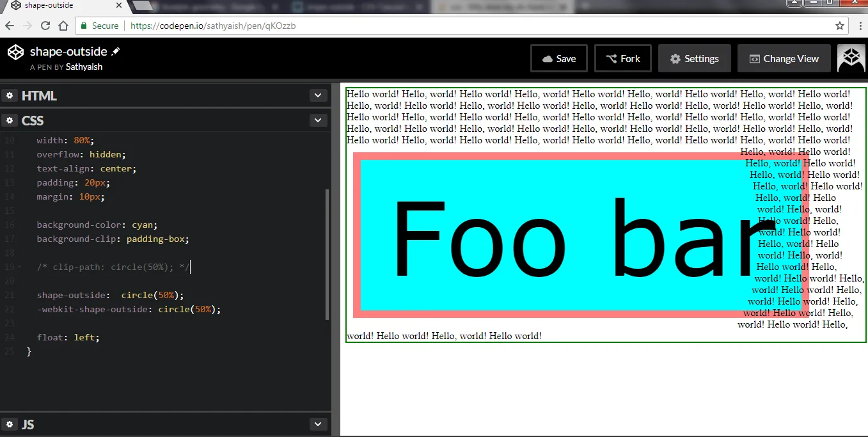Screen dimensions: 868x437
Task: Click the 'width: 80%;' code line
Action: 65,140
